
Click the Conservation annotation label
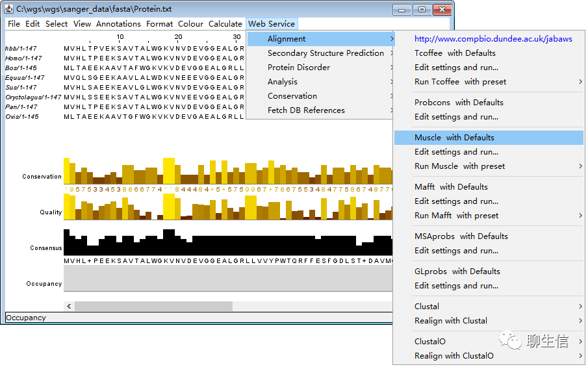click(x=42, y=176)
